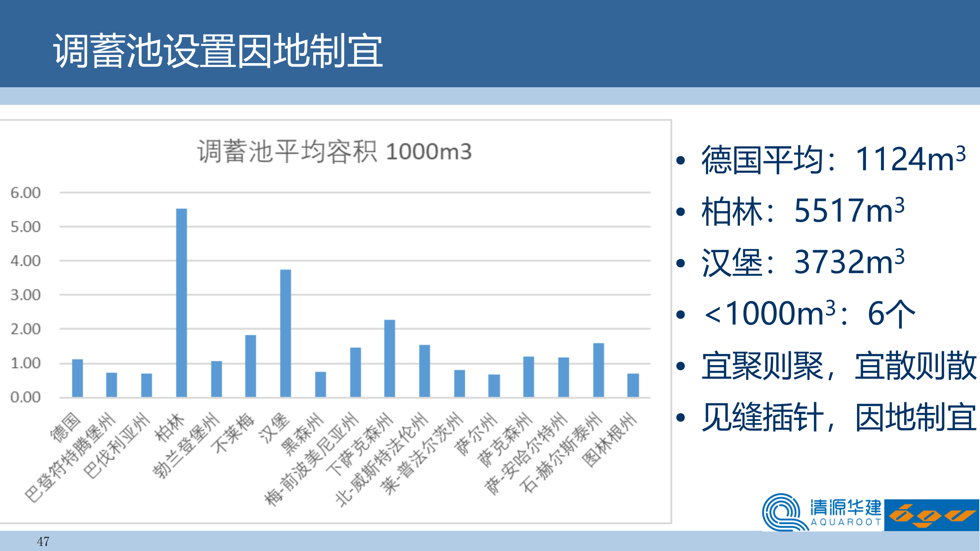Click the 0.00 axis label

click(25, 397)
